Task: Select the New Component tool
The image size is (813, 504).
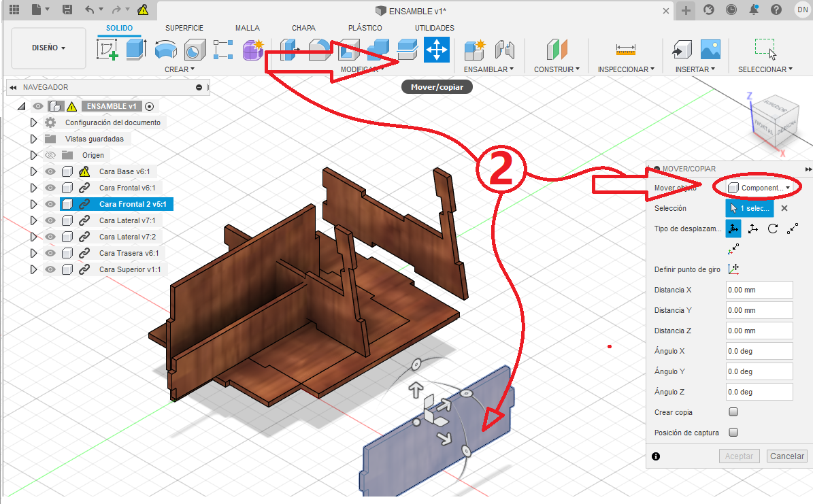Action: tap(475, 50)
